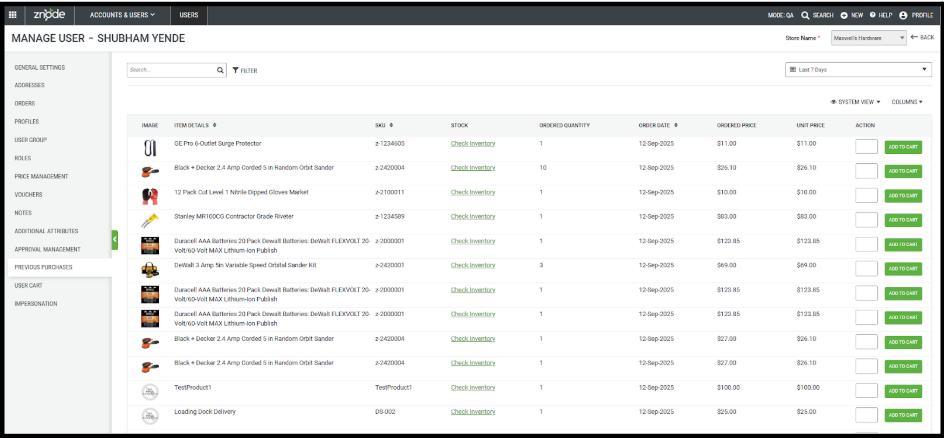The width and height of the screenshot is (944, 438).
Task: Click SKU z-1234605 cell
Action: click(x=390, y=144)
